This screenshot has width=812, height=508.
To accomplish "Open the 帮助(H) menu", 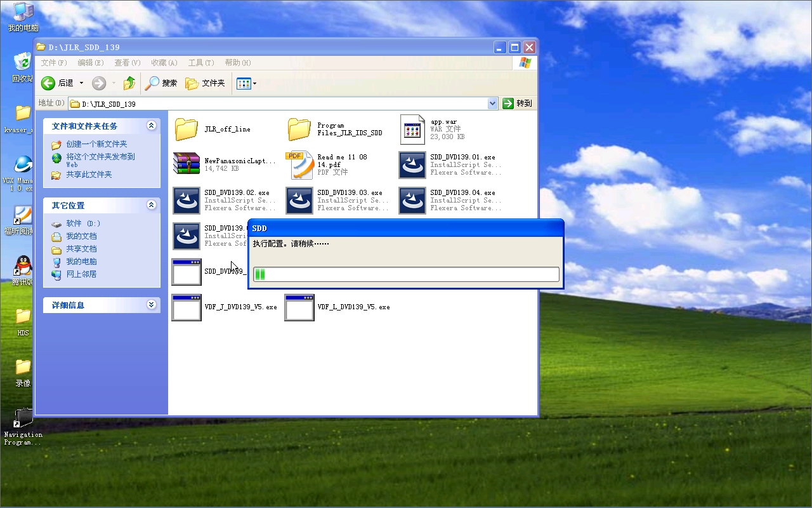I will coord(238,63).
